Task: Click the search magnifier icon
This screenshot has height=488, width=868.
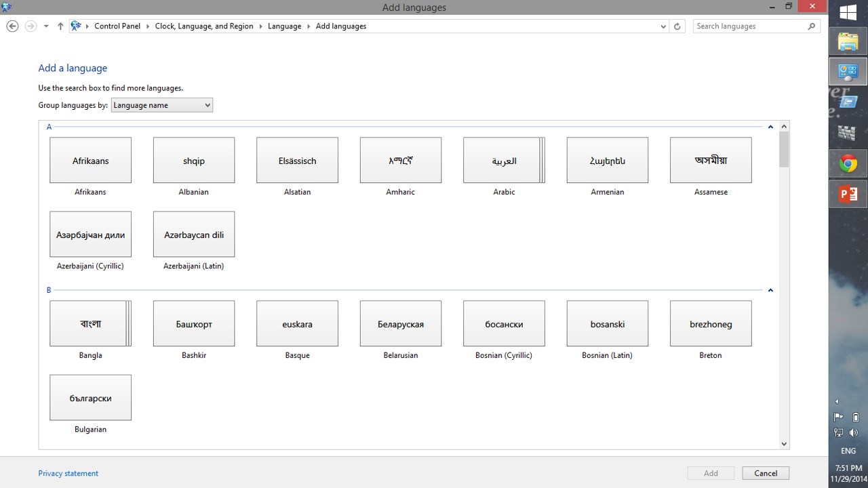Action: 812,26
